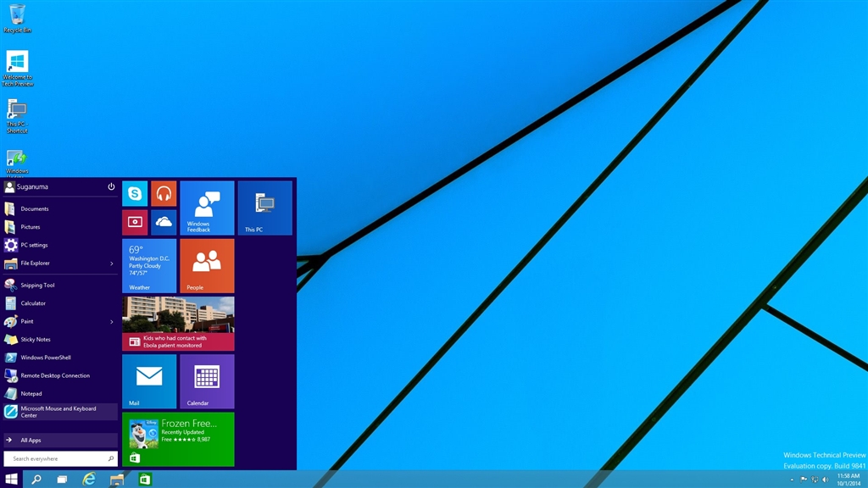Show hidden system tray icons

(x=792, y=480)
